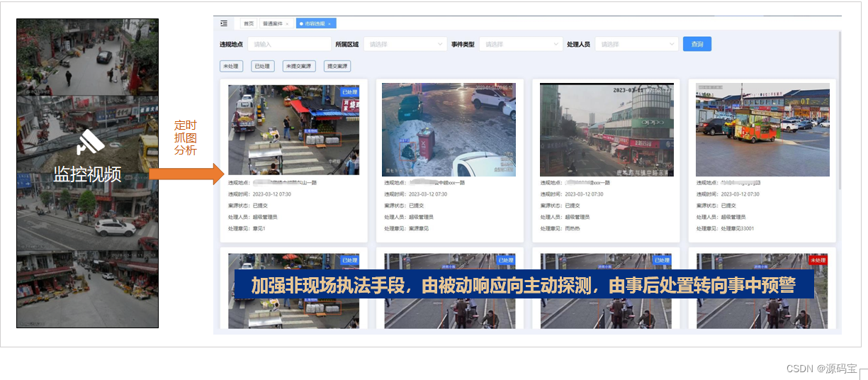The width and height of the screenshot is (868, 380).
Task: Select text 处理意见: 意见1
Action: tap(247, 228)
